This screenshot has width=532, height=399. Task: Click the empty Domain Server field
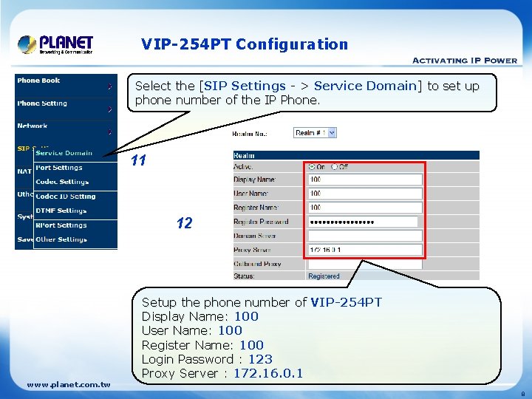tap(365, 236)
